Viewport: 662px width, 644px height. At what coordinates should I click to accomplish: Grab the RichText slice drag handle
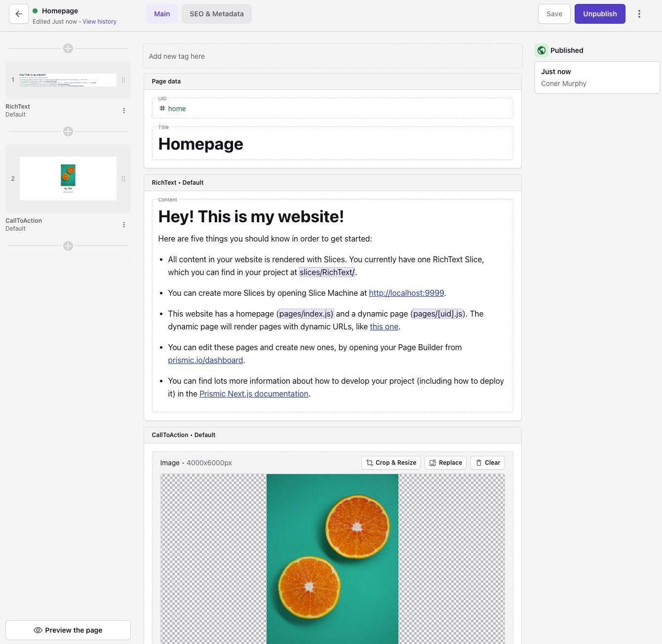tap(123, 80)
